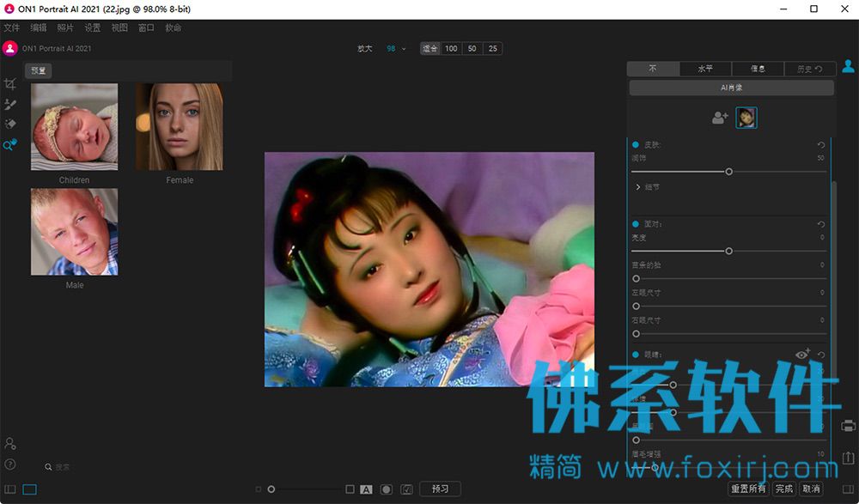The image size is (859, 504).
Task: Click the printer icon on right edge
Action: 848,426
